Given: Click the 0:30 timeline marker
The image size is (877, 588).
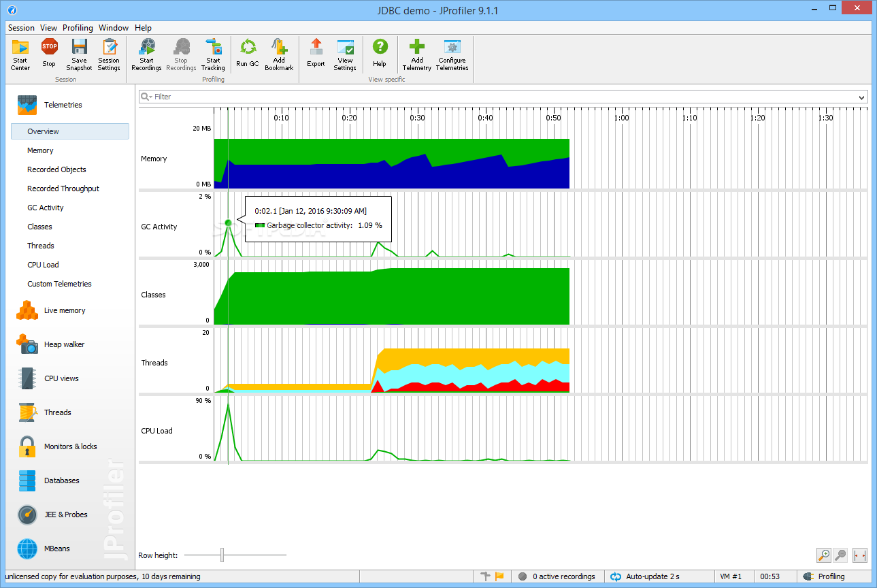Looking at the screenshot, I should pos(417,118).
